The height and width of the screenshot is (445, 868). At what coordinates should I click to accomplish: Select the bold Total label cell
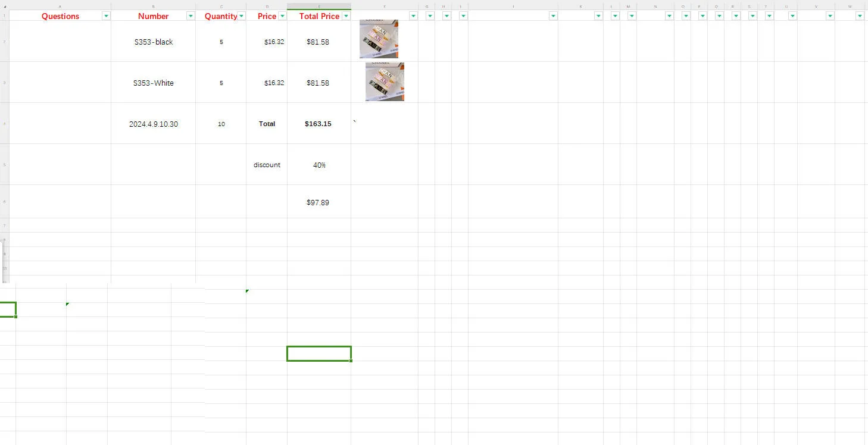pyautogui.click(x=267, y=124)
